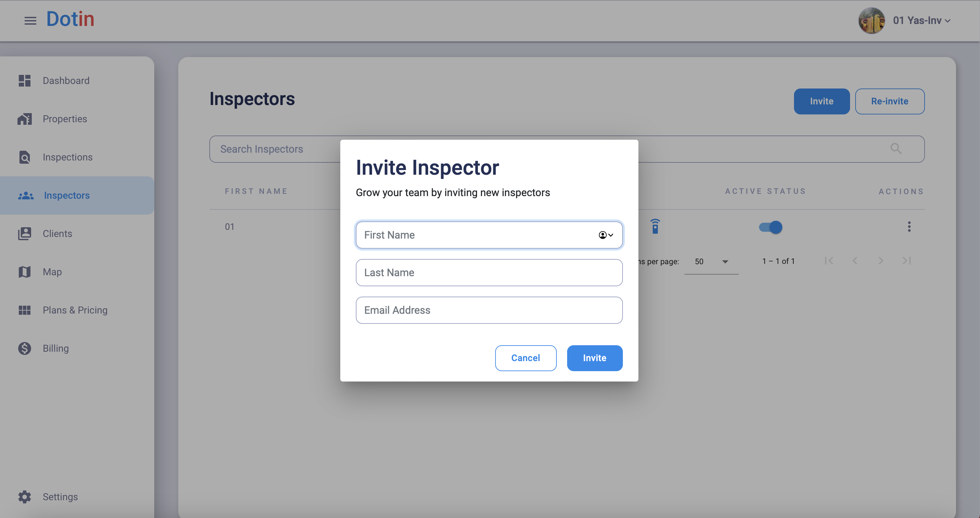Go to next page of table

pos(881,261)
